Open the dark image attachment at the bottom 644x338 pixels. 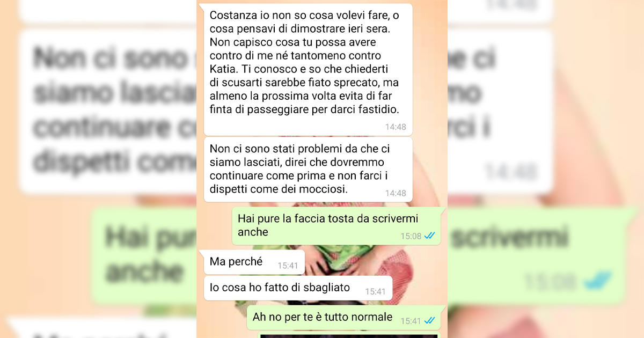[x=349, y=336]
